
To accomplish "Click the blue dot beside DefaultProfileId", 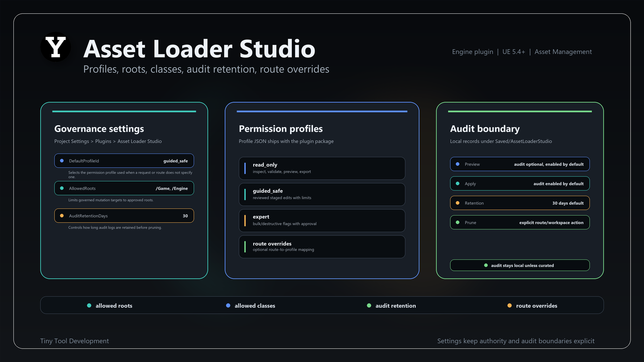I will pyautogui.click(x=62, y=161).
